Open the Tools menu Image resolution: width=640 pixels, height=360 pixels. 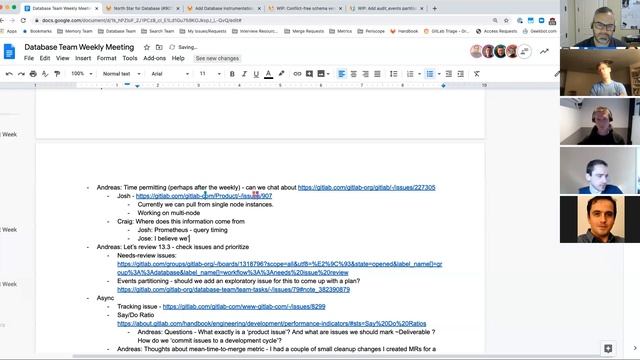pyautogui.click(x=130, y=58)
